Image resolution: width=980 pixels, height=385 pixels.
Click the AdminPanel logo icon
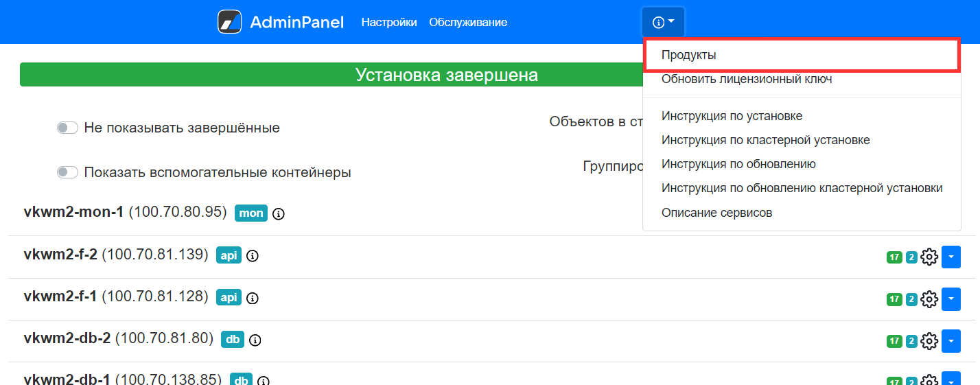point(229,22)
